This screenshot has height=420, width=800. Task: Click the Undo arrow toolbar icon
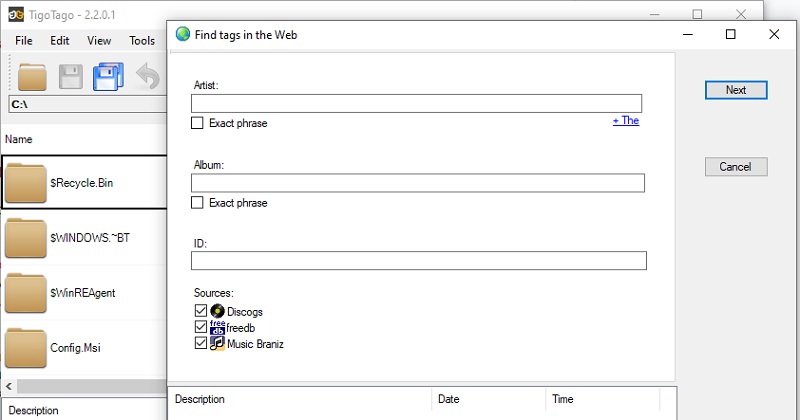[148, 76]
